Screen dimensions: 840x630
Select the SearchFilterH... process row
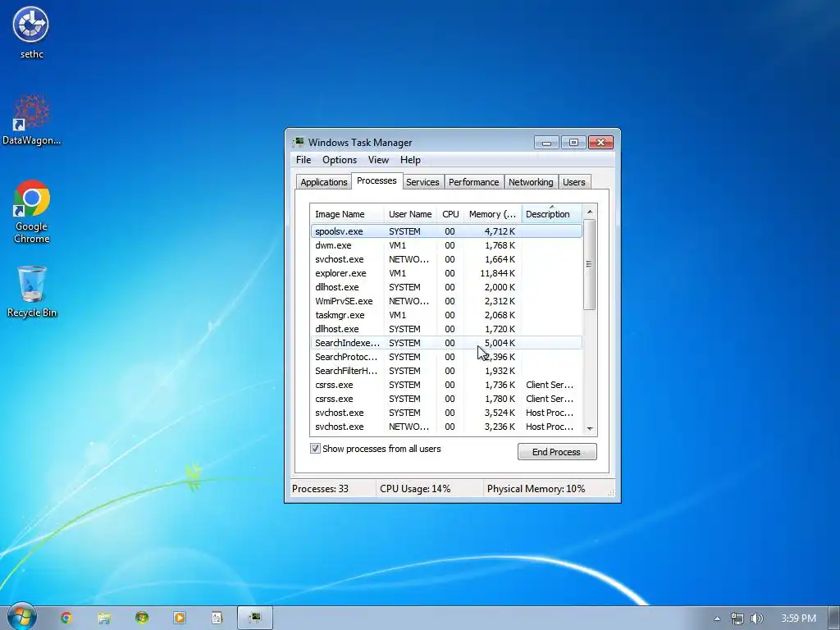(x=446, y=371)
